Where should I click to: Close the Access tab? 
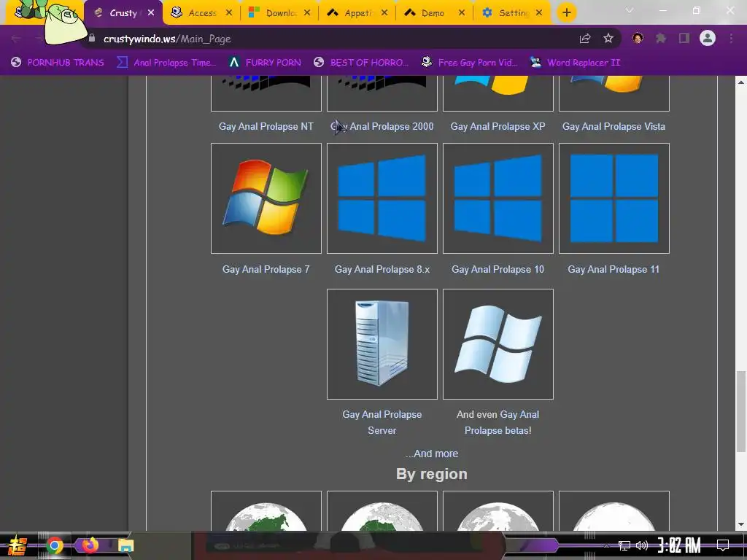point(229,13)
